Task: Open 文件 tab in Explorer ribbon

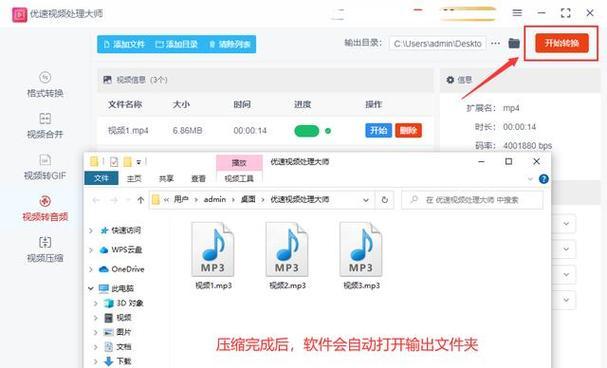Action: tap(101, 178)
